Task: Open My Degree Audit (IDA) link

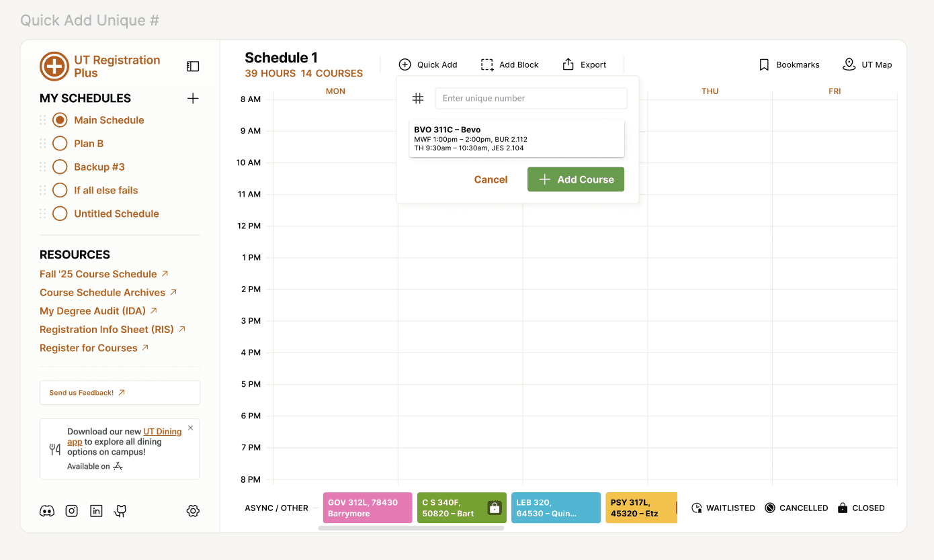Action: (x=99, y=311)
